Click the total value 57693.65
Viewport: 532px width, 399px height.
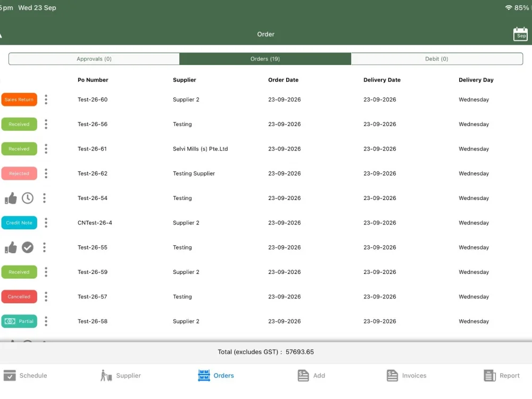300,352
